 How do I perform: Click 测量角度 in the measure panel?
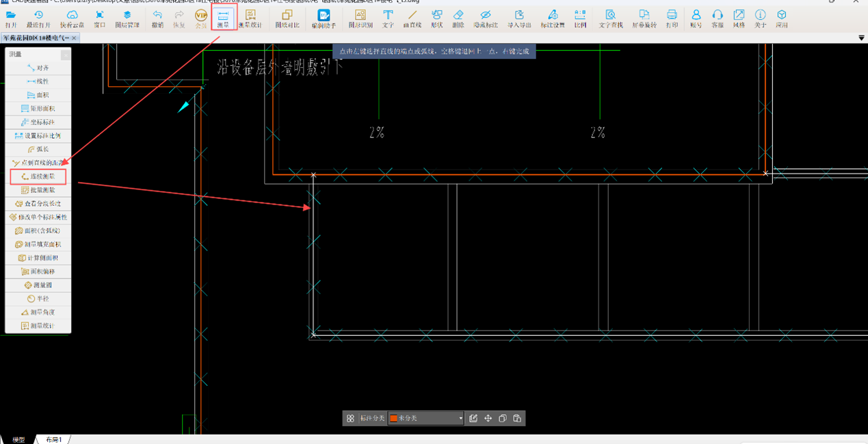38,312
